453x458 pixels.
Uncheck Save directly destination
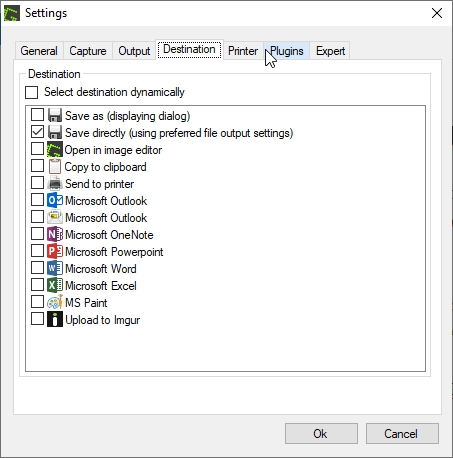pos(37,132)
